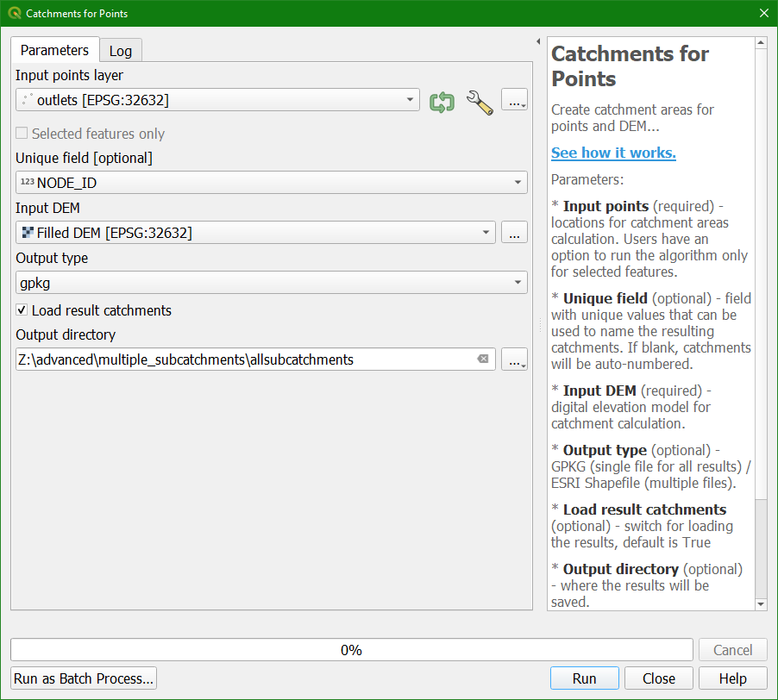Uncheck Load result catchments checkbox
Screen dimensions: 778x700
(x=22, y=310)
